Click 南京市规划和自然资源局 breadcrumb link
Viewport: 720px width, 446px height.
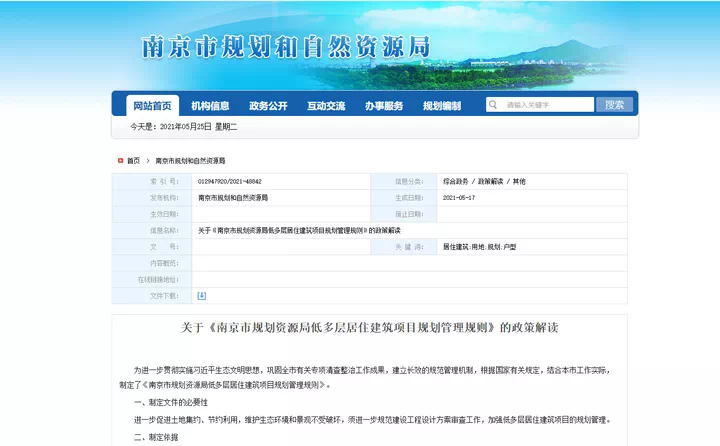190,160
